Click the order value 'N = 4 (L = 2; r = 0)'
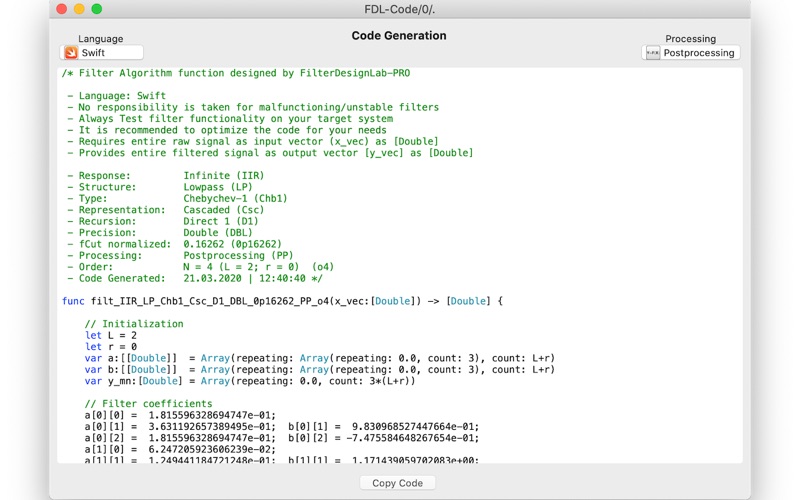The width and height of the screenshot is (800, 500). [x=241, y=267]
